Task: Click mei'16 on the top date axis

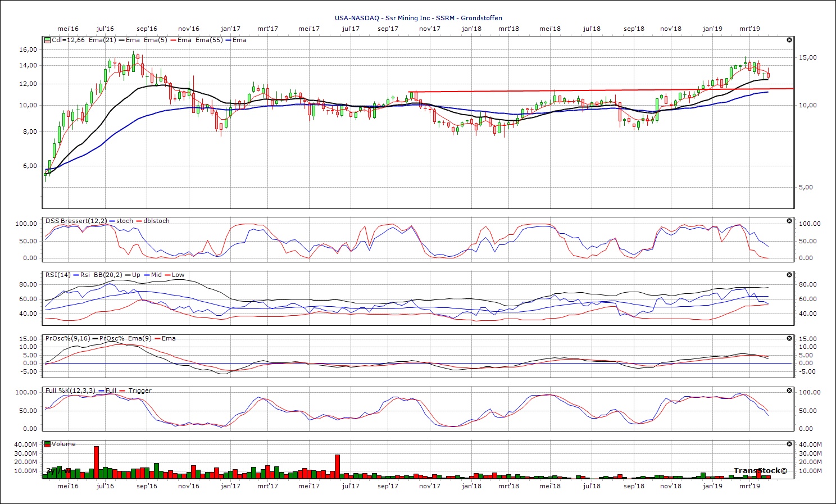Action: [68, 29]
